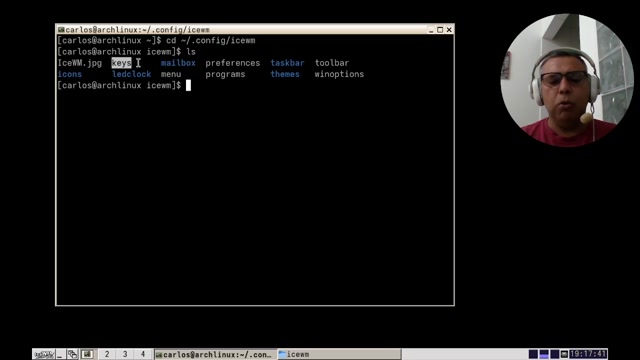Click the 'themes' directory name
This screenshot has height=360, width=640.
[x=285, y=74]
